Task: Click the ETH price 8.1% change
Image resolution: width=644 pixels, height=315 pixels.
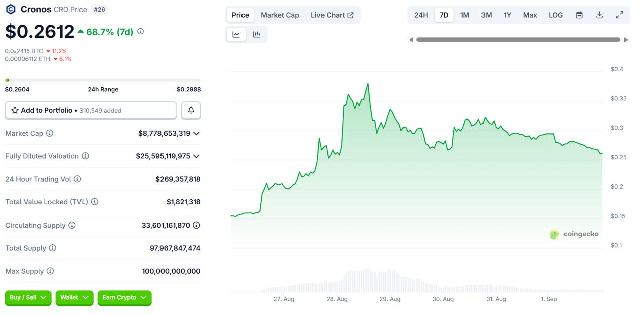Action: (x=62, y=59)
